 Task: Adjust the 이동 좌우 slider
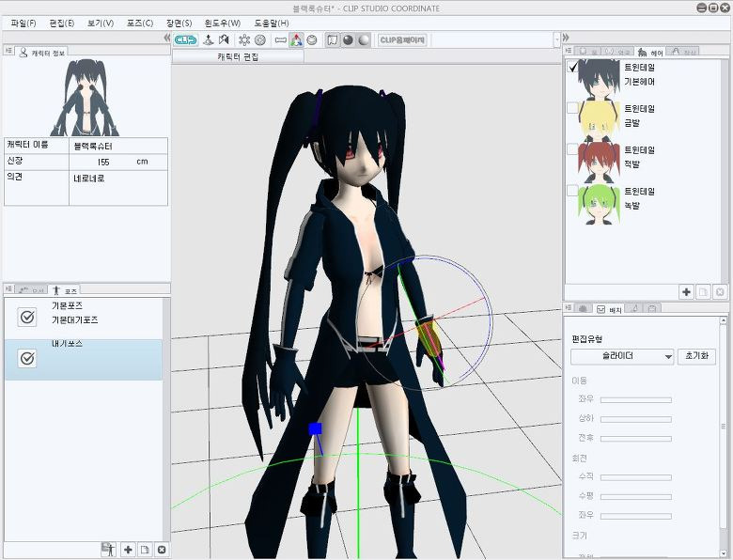636,399
